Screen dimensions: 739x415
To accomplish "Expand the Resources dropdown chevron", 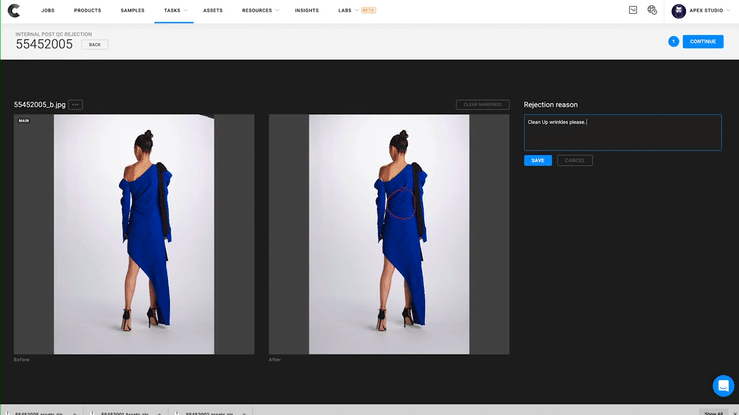I will pos(277,10).
